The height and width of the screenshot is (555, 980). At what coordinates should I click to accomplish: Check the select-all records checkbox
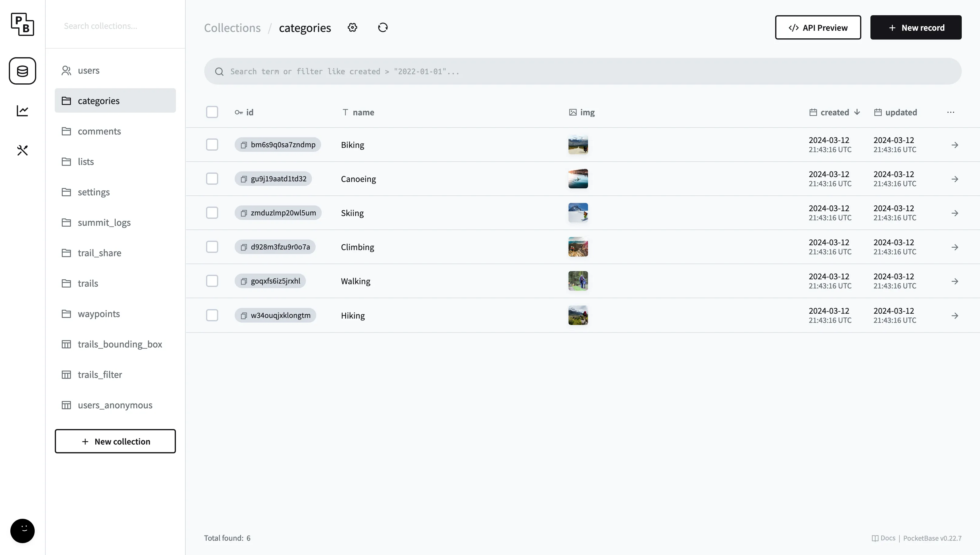tap(212, 112)
